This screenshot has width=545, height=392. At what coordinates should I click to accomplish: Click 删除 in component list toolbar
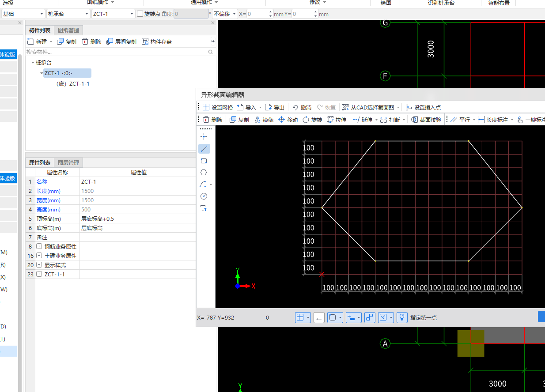91,41
